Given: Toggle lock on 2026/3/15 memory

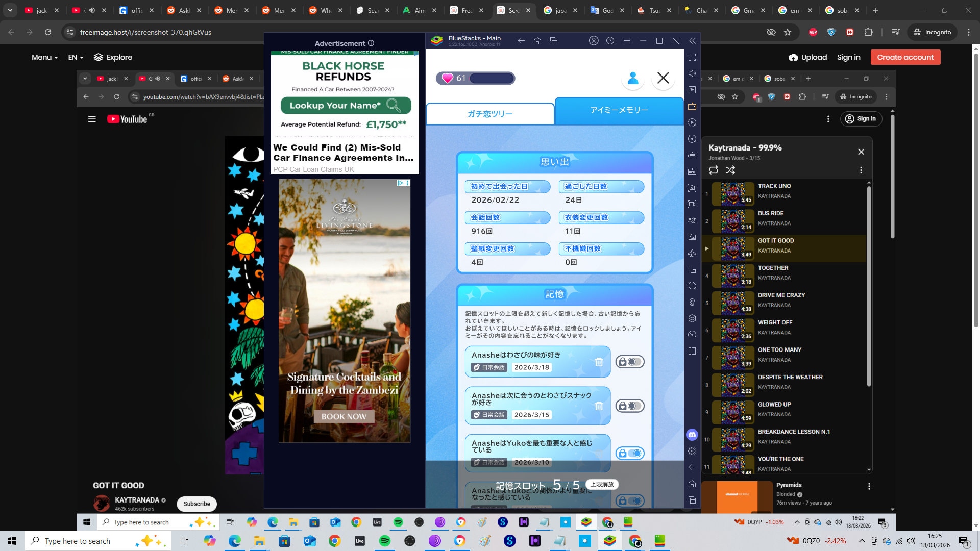Looking at the screenshot, I should point(630,406).
